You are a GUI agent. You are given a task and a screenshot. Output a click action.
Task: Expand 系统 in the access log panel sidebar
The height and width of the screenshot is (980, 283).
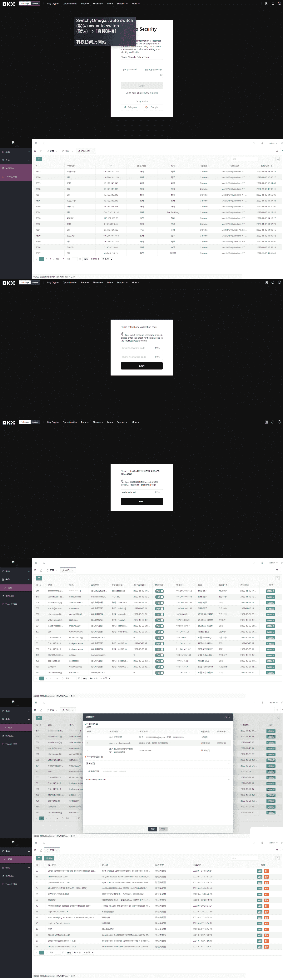pyautogui.click(x=16, y=152)
